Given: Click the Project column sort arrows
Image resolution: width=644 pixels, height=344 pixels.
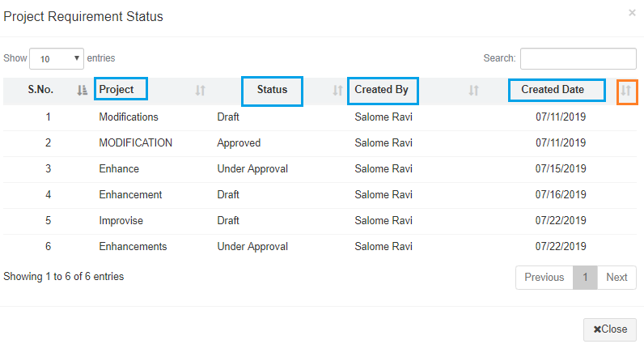Looking at the screenshot, I should (200, 91).
